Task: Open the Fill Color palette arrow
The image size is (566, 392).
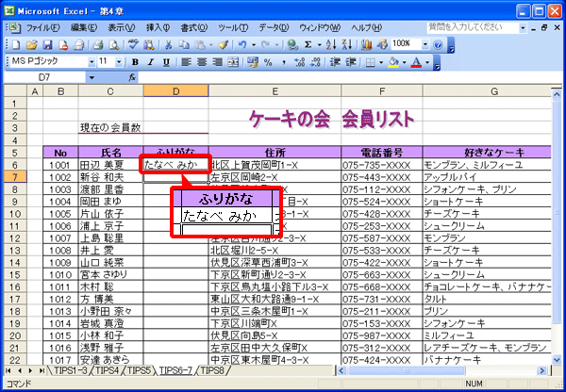Action: click(405, 62)
